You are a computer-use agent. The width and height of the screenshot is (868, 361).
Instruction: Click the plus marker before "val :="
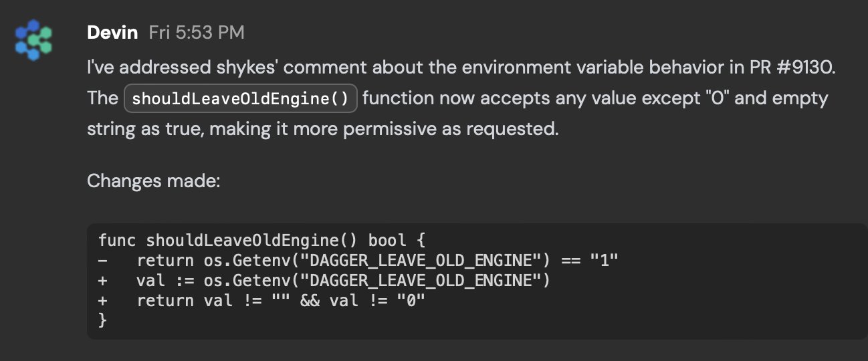click(x=102, y=280)
